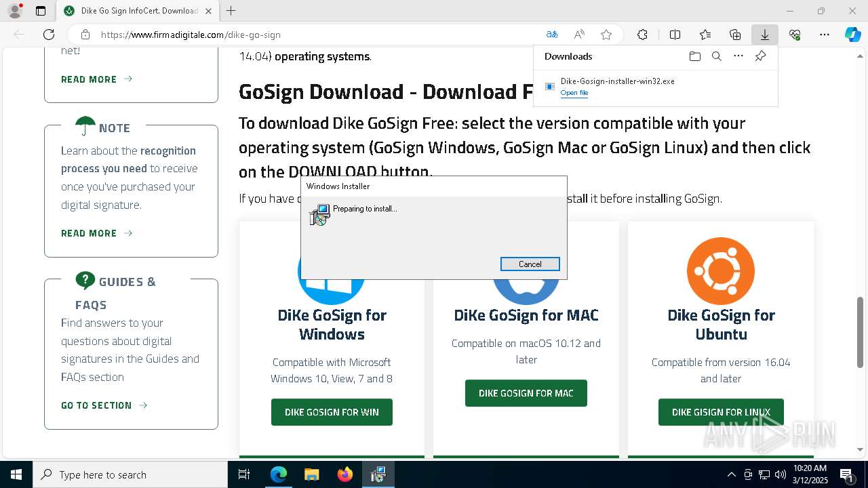Start Read aloud from address bar
The height and width of the screenshot is (488, 868).
tap(579, 35)
